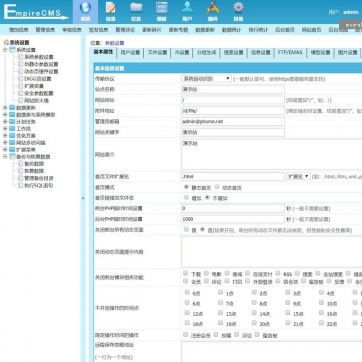Click the page icon beside 网站防火墙

coord(21,100)
